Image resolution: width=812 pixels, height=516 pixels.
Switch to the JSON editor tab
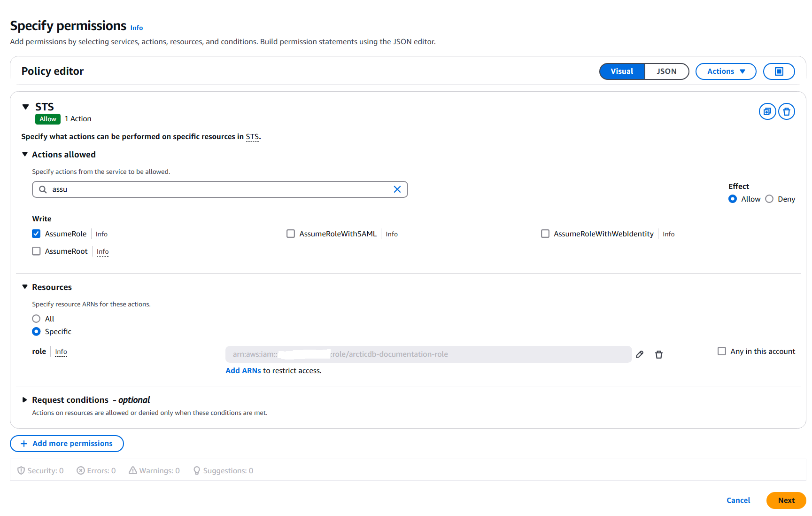coord(666,71)
